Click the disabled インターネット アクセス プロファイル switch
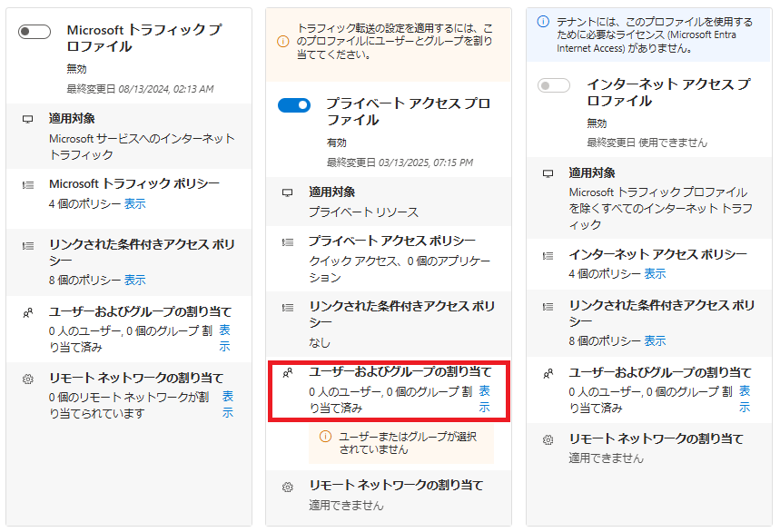 tap(554, 85)
